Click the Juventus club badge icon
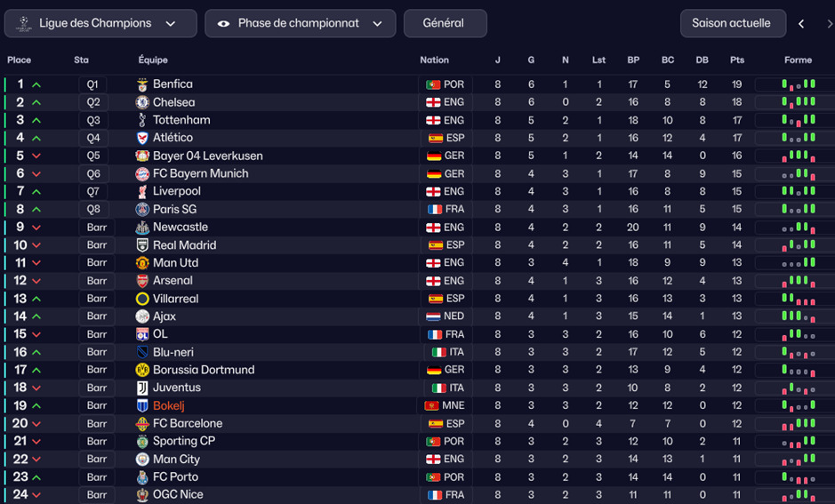Viewport: 835px width, 504px height. (x=142, y=388)
